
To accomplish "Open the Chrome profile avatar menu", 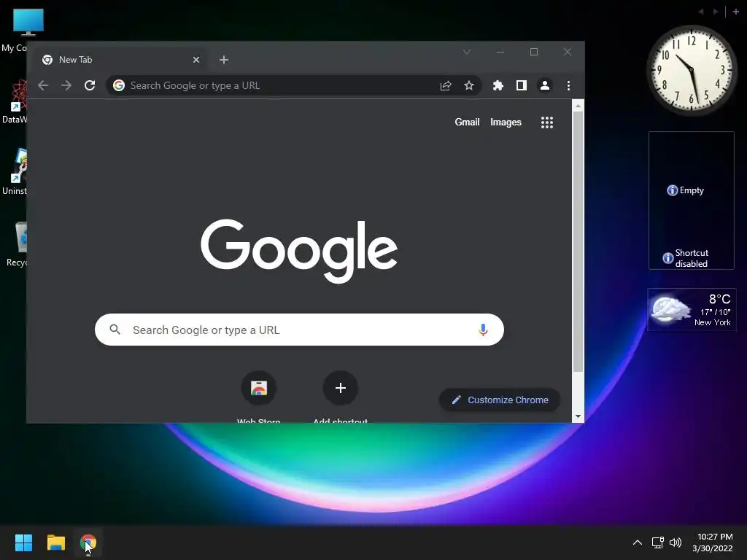I will (544, 85).
